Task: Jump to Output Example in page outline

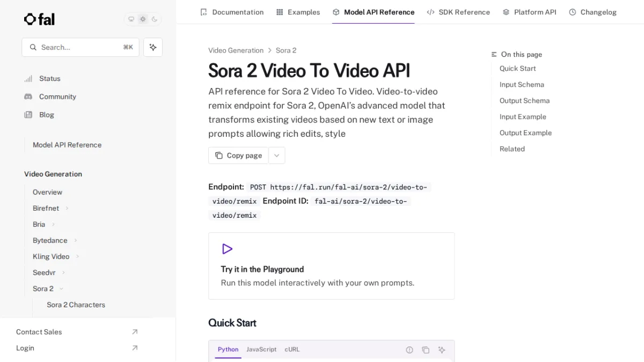Action: click(x=525, y=133)
